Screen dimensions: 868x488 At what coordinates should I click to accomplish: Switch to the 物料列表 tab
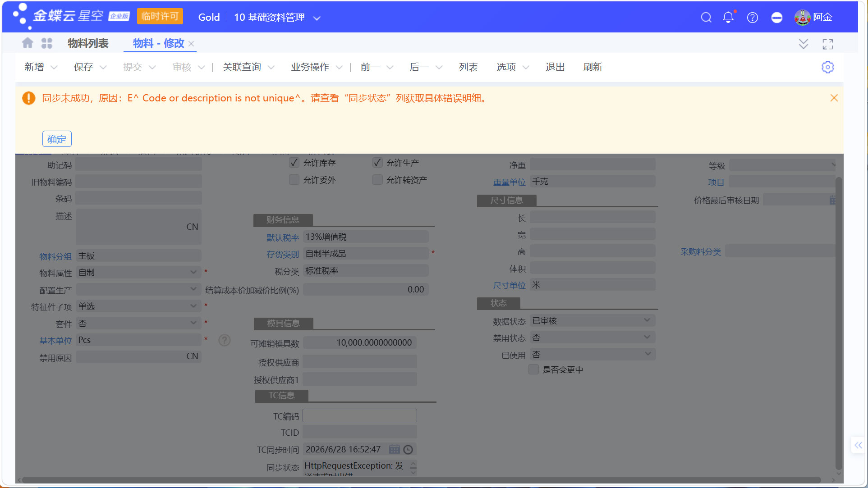88,43
